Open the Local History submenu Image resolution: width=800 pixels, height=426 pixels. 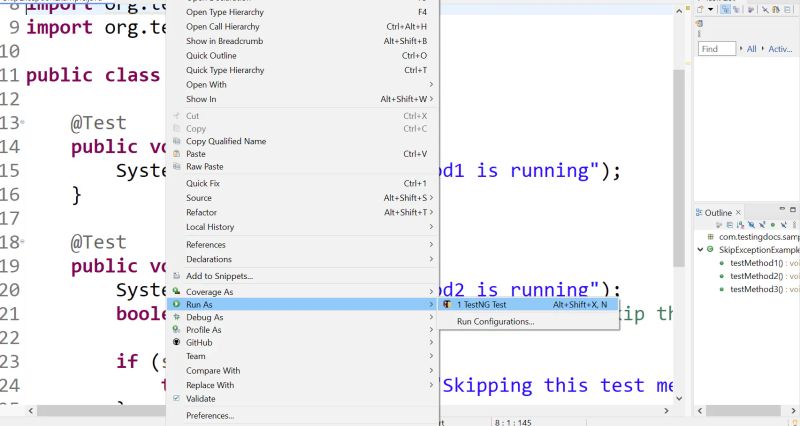tap(303, 227)
